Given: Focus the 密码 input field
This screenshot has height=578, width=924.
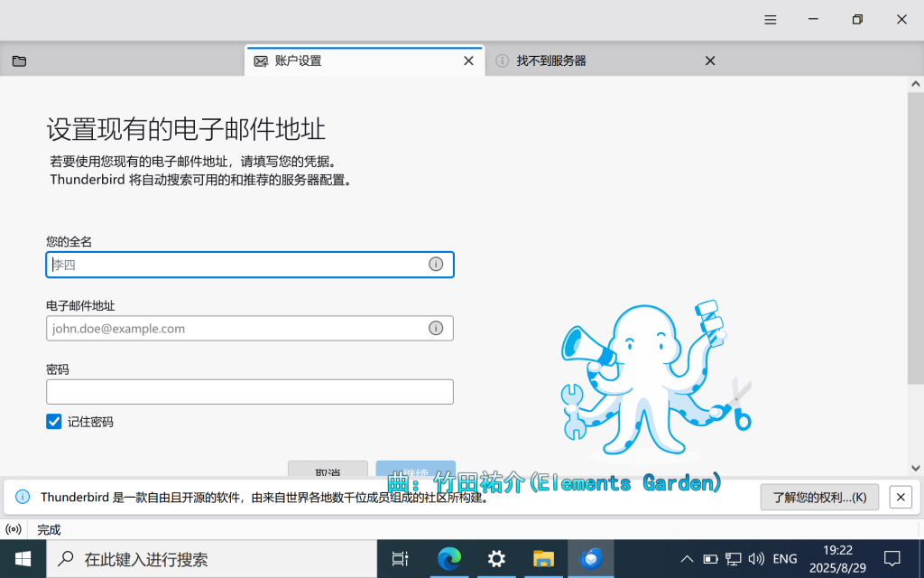Looking at the screenshot, I should (x=250, y=392).
